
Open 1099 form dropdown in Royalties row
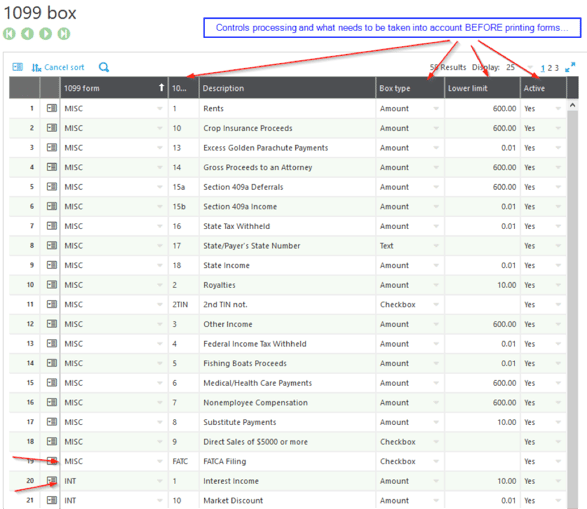[160, 285]
